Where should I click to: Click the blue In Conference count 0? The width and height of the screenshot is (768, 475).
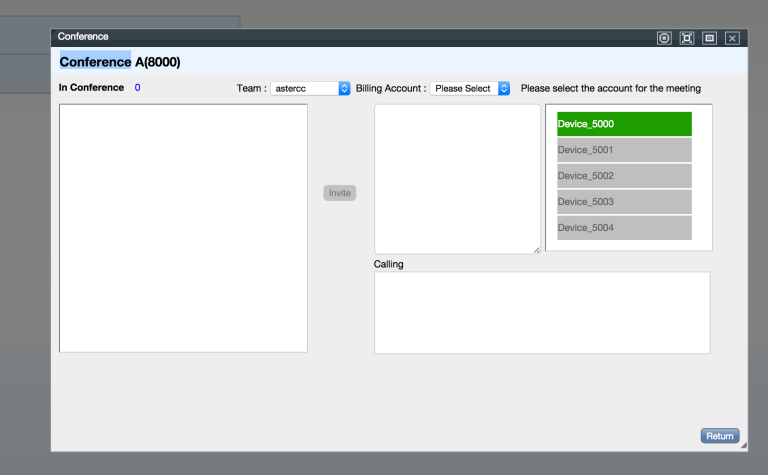click(x=137, y=88)
